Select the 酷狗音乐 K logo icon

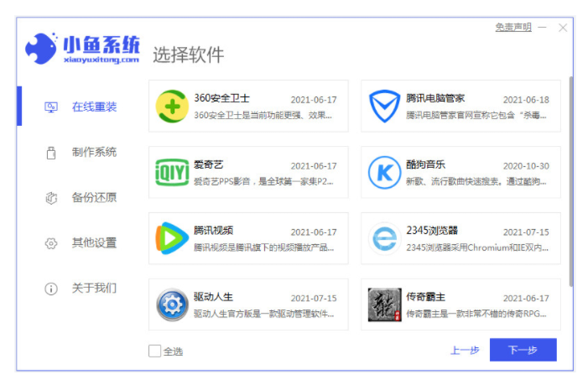(384, 172)
